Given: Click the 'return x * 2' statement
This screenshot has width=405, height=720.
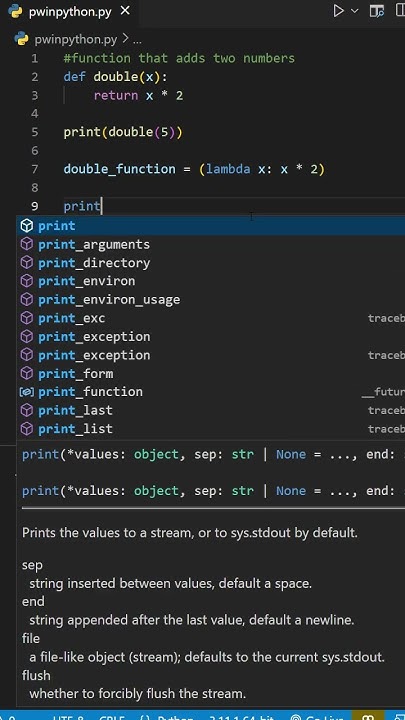Looking at the screenshot, I should tap(138, 96).
